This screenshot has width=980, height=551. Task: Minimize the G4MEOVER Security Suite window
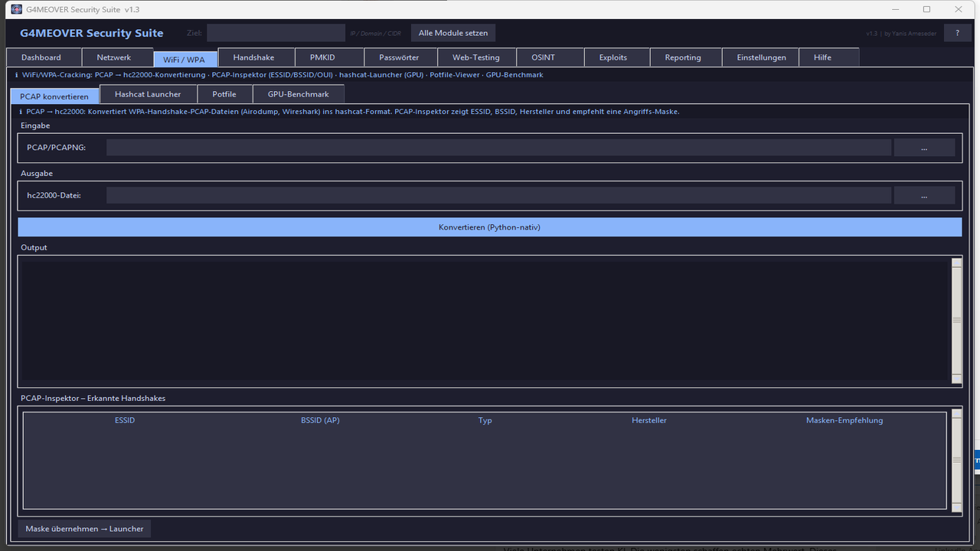point(895,9)
